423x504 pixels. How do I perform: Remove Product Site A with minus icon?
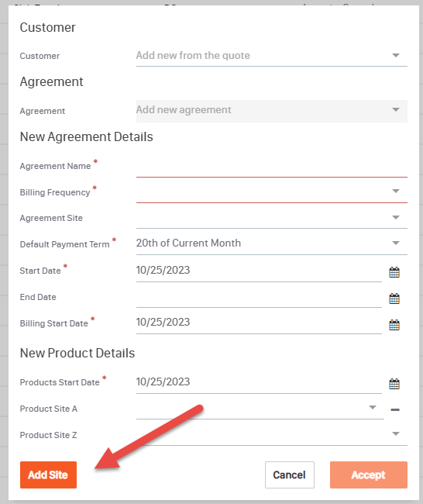click(x=395, y=409)
